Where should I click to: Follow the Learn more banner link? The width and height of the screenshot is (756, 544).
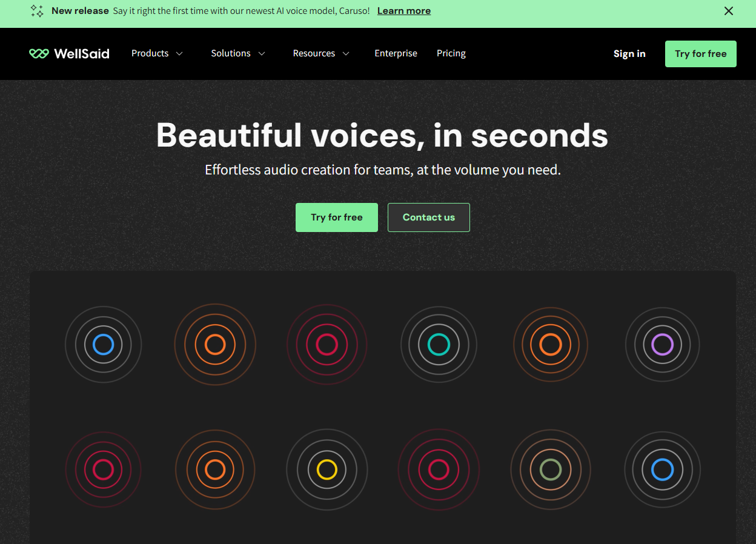[x=403, y=11]
